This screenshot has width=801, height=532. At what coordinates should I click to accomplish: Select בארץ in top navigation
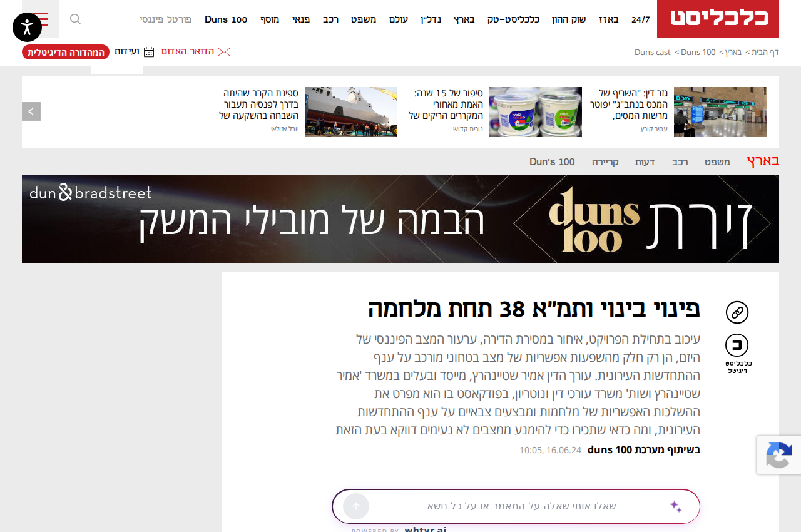click(x=464, y=19)
